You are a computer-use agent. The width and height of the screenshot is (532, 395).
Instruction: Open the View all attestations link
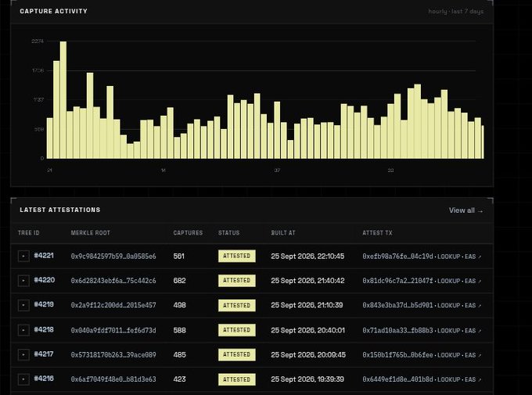(465, 210)
